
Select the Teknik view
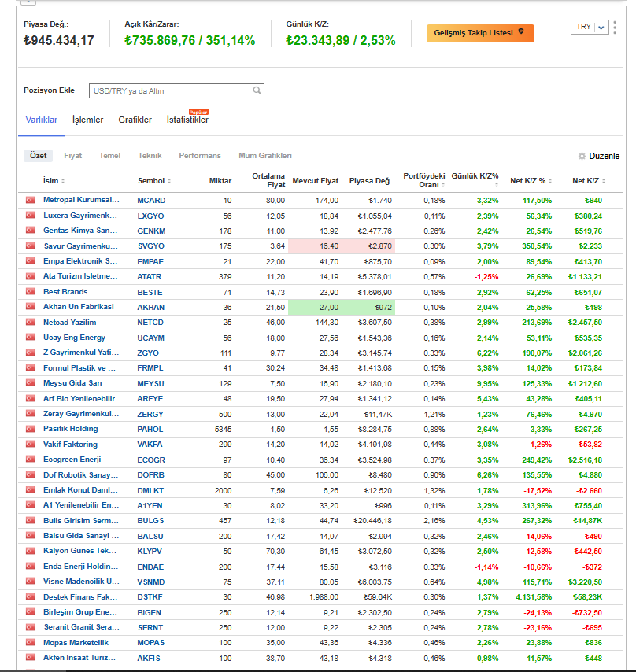(150, 156)
